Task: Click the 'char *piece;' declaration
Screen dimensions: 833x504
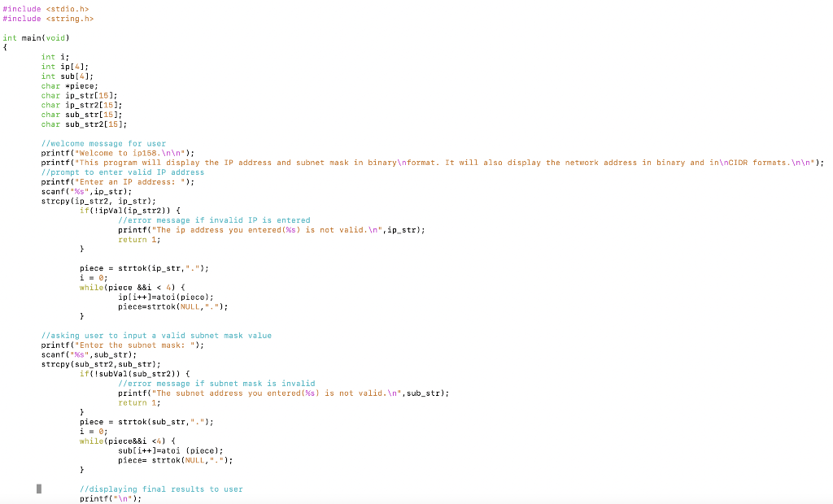Action: [70, 86]
